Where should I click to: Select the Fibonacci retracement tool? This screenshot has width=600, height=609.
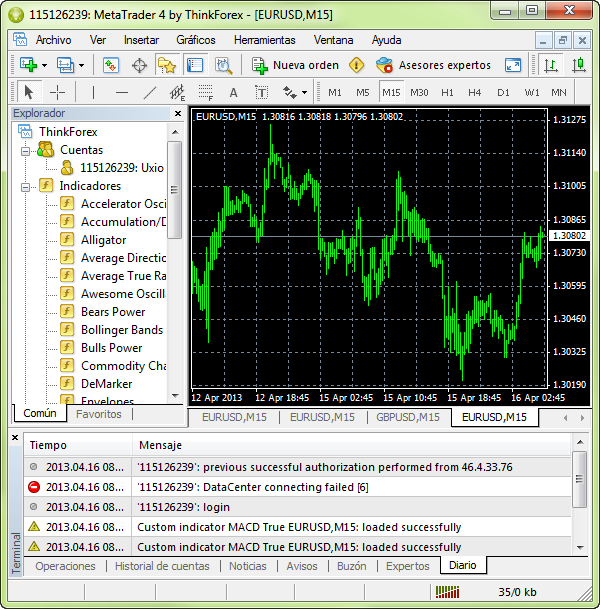206,93
